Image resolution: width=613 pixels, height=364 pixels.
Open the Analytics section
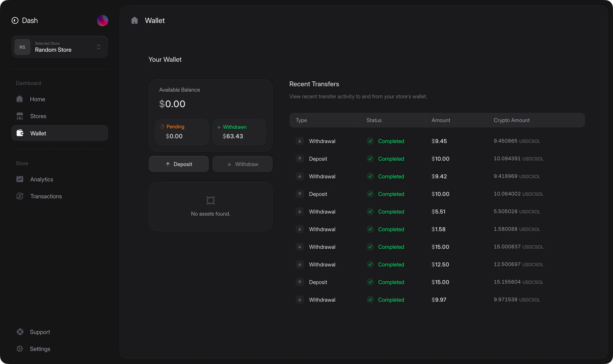(x=60, y=179)
